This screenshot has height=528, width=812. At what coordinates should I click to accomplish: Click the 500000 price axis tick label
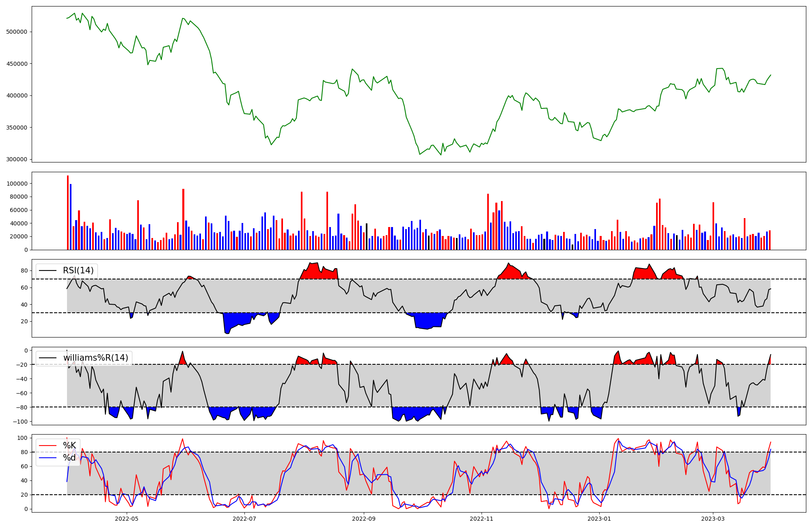pyautogui.click(x=17, y=32)
